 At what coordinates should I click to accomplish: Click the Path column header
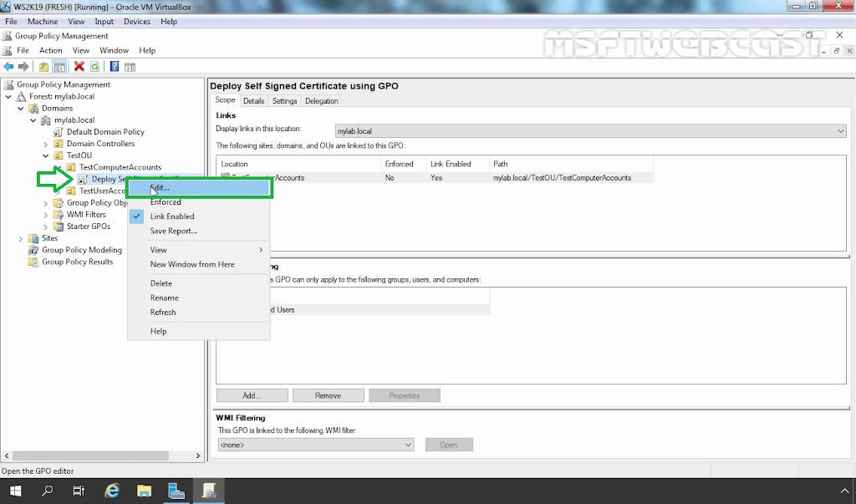pyautogui.click(x=571, y=164)
